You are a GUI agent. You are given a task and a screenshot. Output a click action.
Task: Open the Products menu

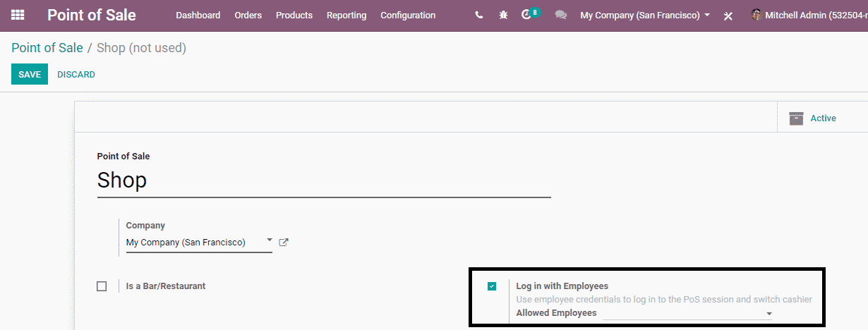(294, 15)
